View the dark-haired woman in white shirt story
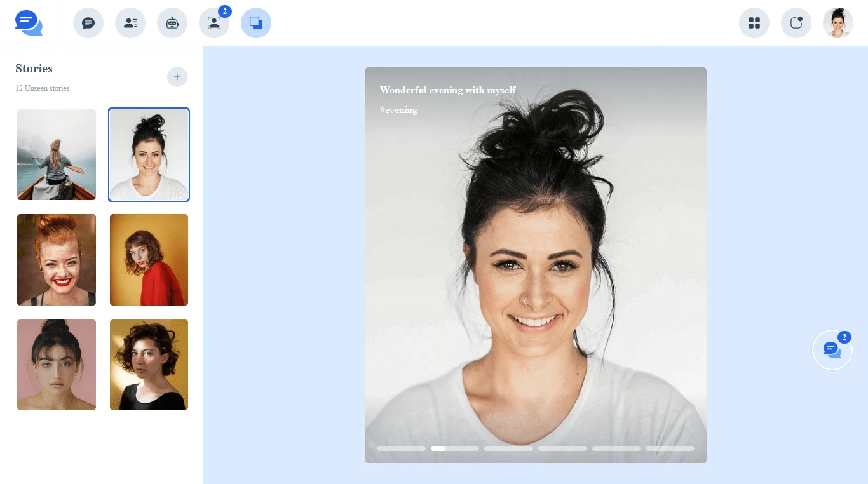Screen dimensions: 868x484 [x=149, y=154]
